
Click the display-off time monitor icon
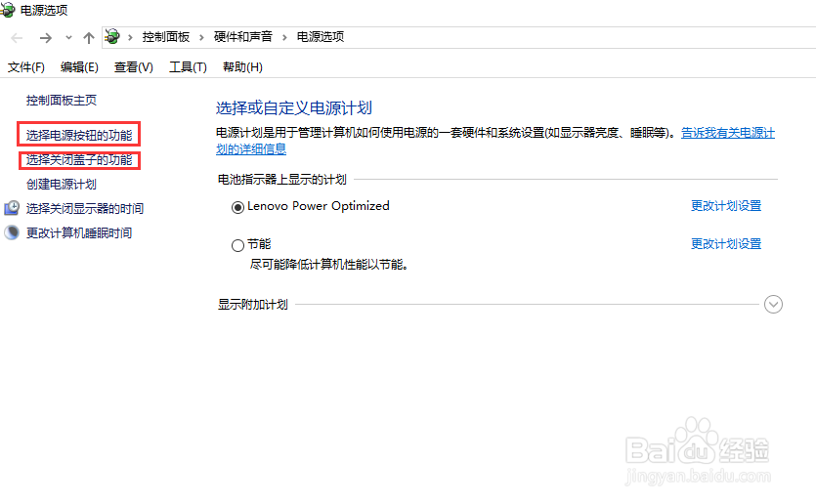tap(12, 208)
